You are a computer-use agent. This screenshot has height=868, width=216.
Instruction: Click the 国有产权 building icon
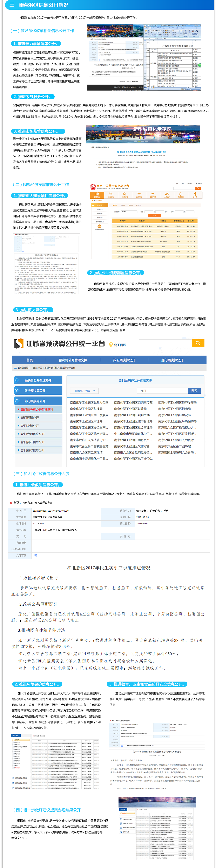click(x=153, y=194)
